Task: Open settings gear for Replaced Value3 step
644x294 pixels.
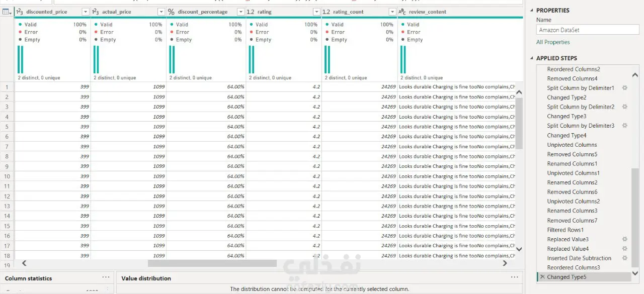Action: click(x=625, y=239)
